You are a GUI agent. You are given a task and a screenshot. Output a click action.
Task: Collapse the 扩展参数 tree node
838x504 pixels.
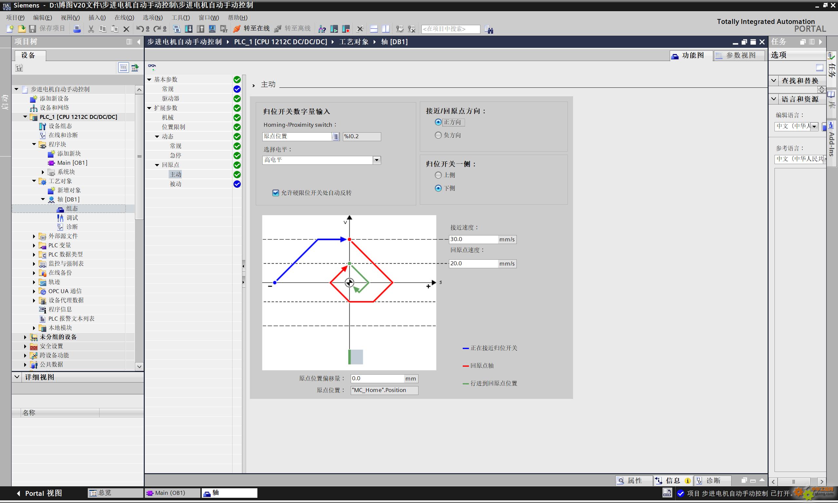(149, 108)
